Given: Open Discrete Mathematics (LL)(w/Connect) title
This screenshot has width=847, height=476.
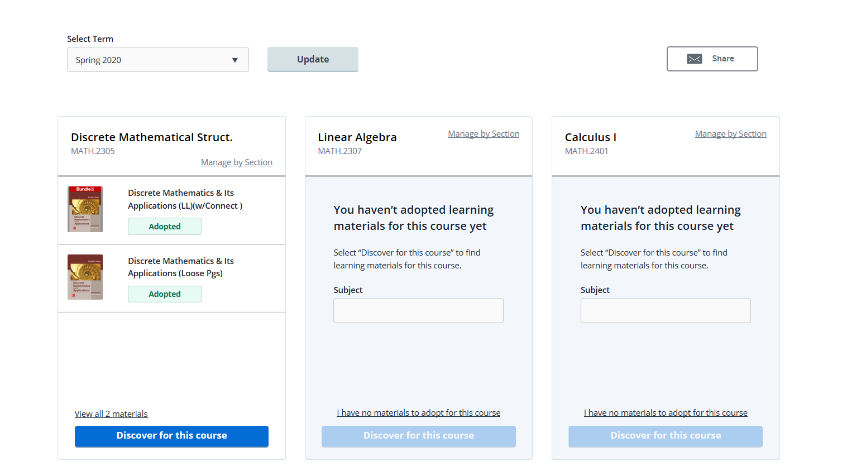Looking at the screenshot, I should (186, 199).
